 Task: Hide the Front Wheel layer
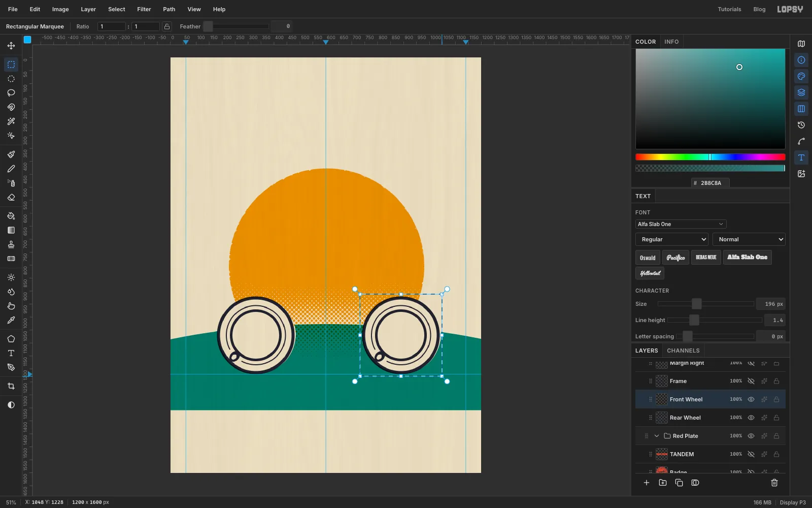pyautogui.click(x=751, y=399)
